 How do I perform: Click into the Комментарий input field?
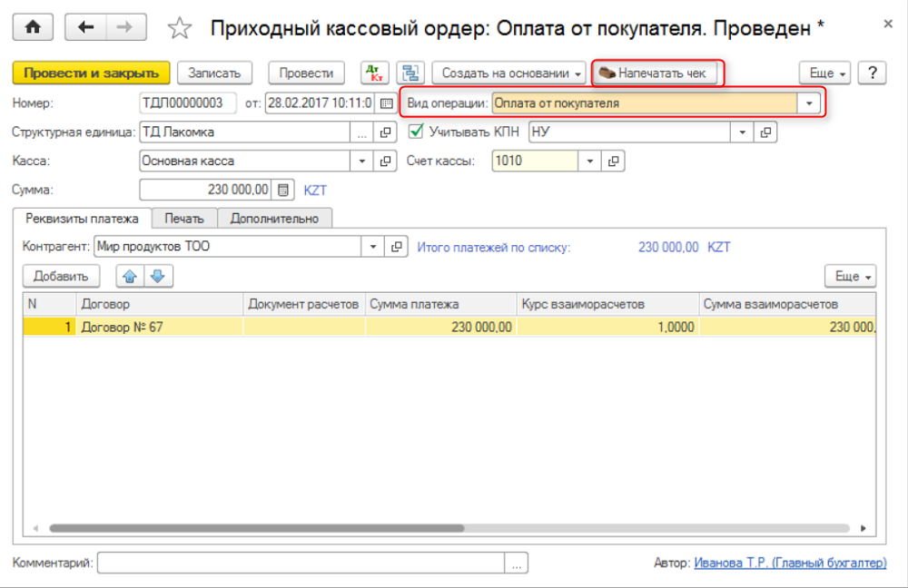(301, 563)
